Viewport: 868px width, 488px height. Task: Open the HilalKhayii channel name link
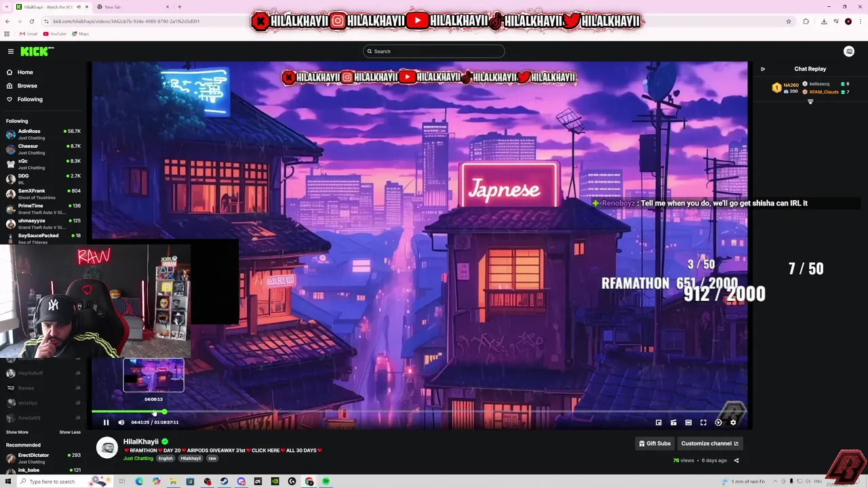pyautogui.click(x=141, y=442)
